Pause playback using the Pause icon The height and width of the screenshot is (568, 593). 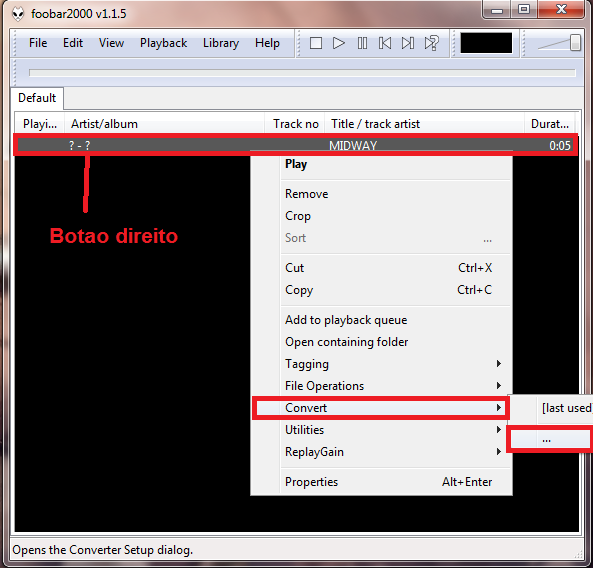pyautogui.click(x=362, y=43)
